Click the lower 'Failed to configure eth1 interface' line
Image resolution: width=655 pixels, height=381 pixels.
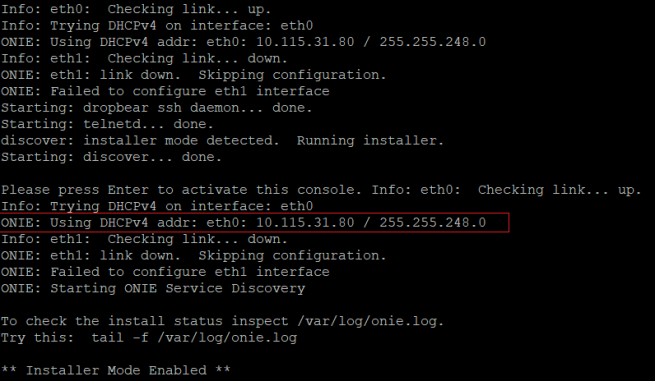pyautogui.click(x=165, y=272)
